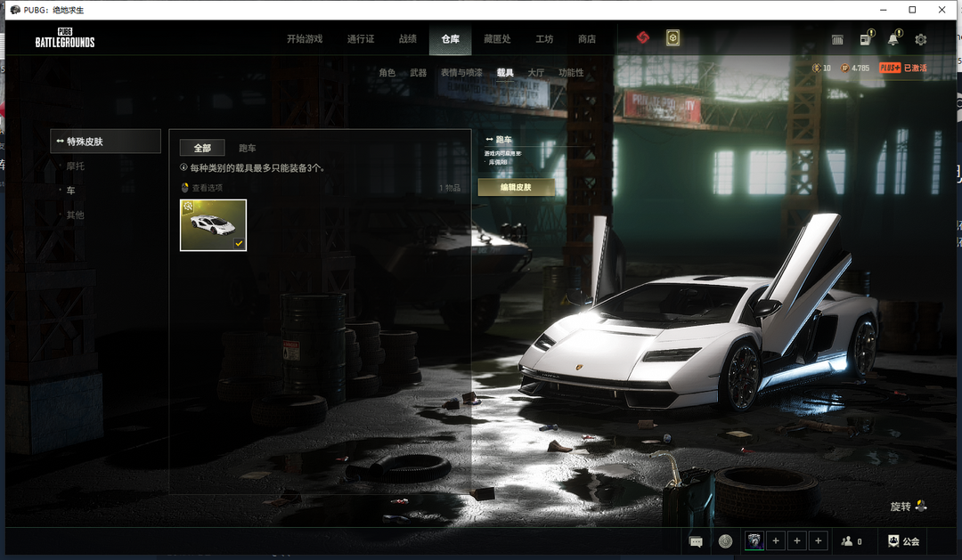Viewport: 962px width, 560px height.
Task: Click the first empty team slot plus
Action: 776,541
